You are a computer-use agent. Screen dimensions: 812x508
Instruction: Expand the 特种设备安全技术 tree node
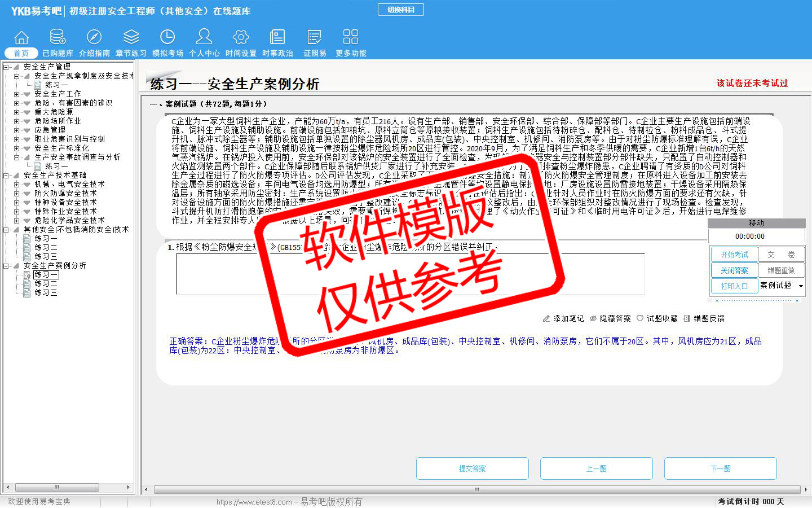click(x=17, y=203)
